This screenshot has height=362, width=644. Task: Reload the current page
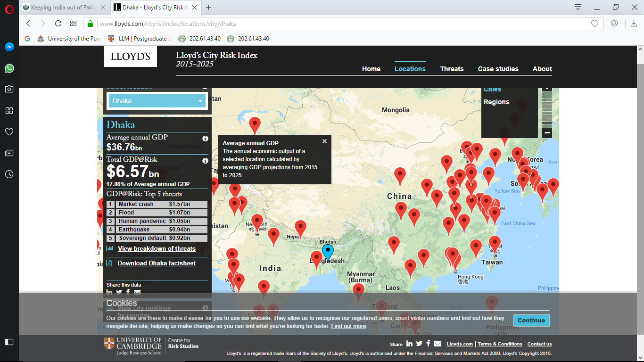(x=58, y=24)
